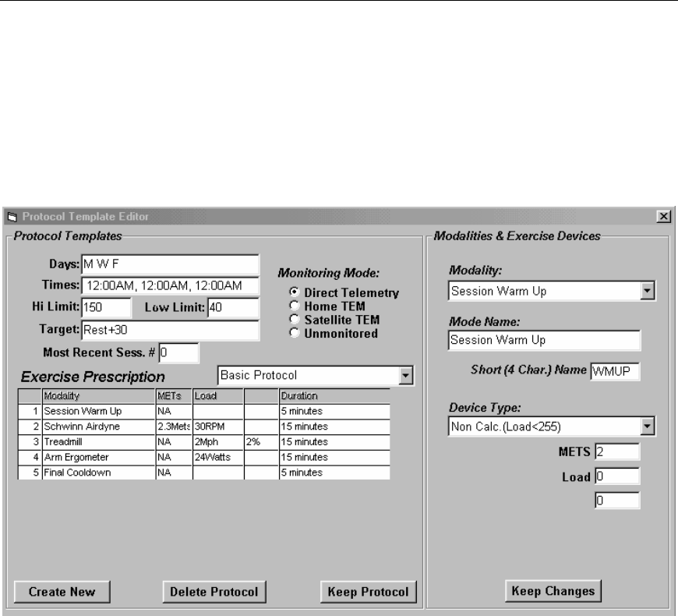Click the unlabeled field below Load
This screenshot has height=616, width=678.
[617, 501]
